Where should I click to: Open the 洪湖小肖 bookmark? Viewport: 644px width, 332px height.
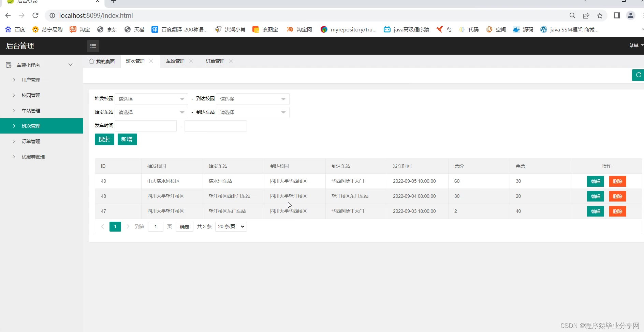(x=230, y=29)
